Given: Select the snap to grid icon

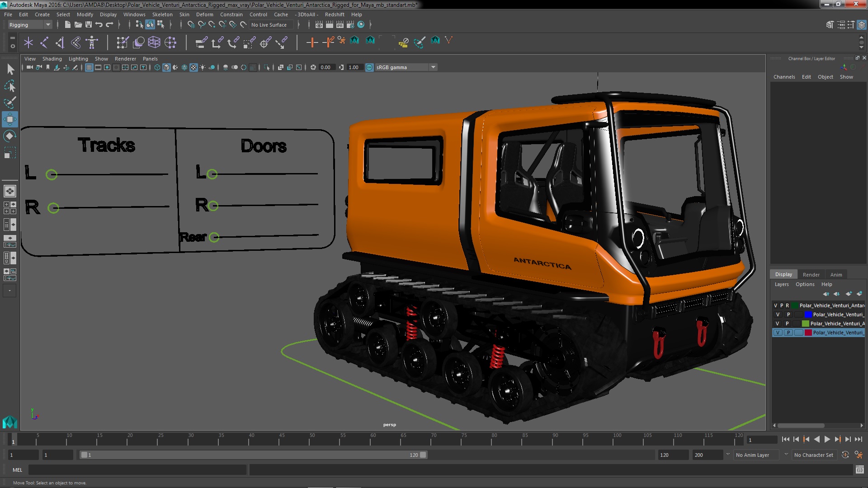Looking at the screenshot, I should [191, 24].
